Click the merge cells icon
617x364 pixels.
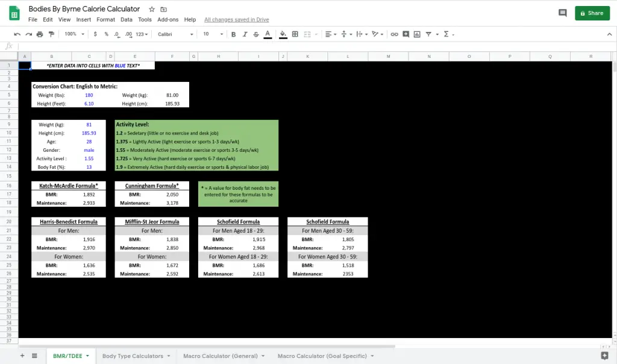pyautogui.click(x=307, y=34)
